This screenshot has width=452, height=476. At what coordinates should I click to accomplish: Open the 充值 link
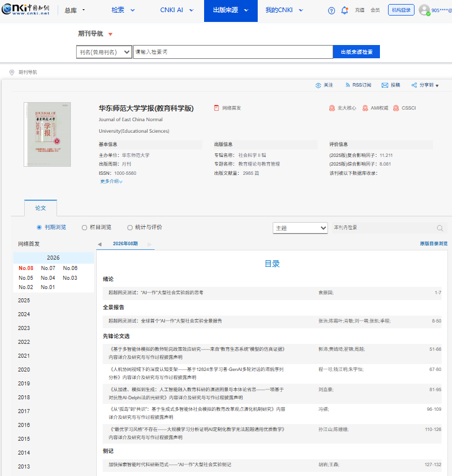tap(360, 10)
